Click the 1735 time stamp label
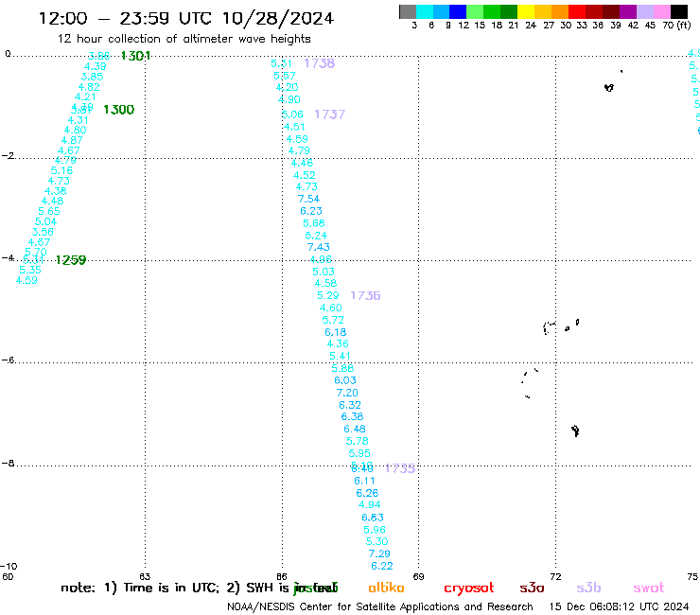Screen dimensions: 700x615 (x=400, y=468)
